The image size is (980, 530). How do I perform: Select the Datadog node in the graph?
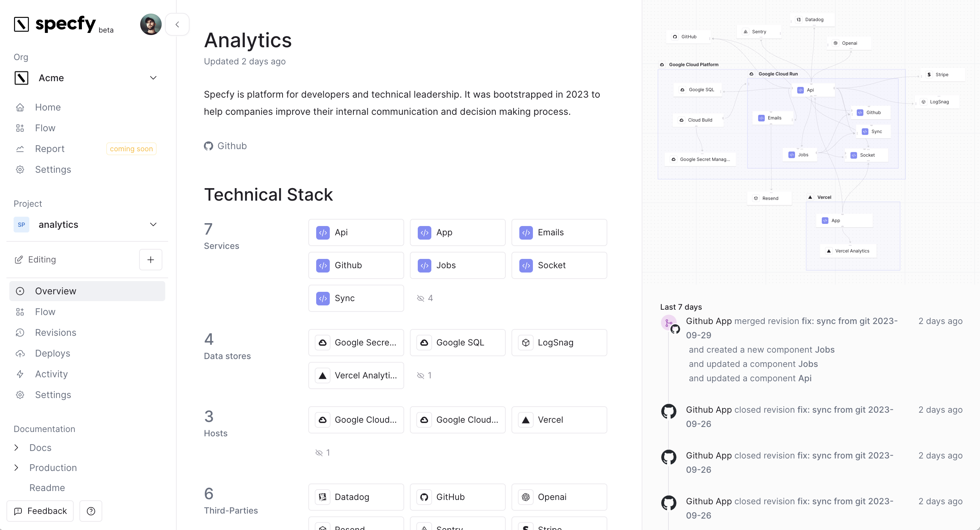(813, 19)
